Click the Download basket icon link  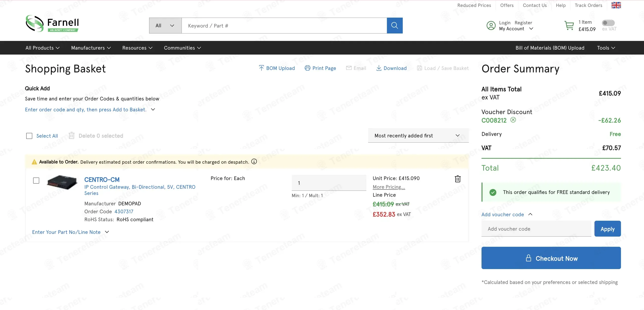(x=391, y=68)
